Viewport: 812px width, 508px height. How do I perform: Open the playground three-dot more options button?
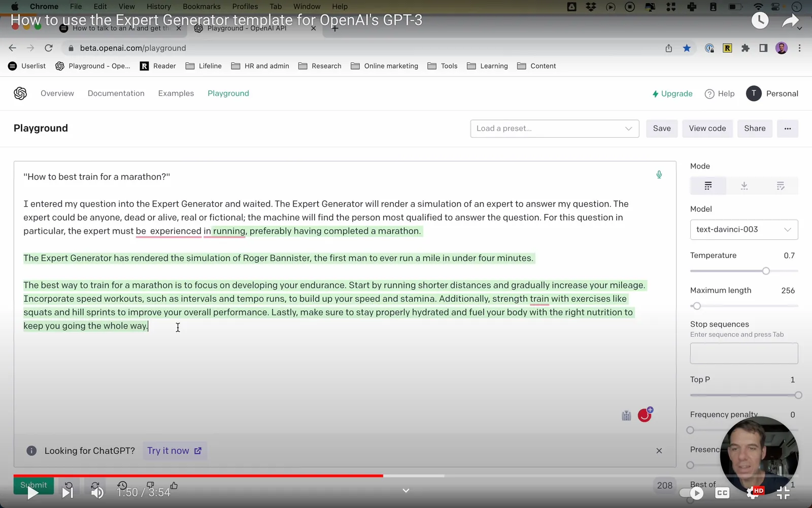click(x=788, y=129)
